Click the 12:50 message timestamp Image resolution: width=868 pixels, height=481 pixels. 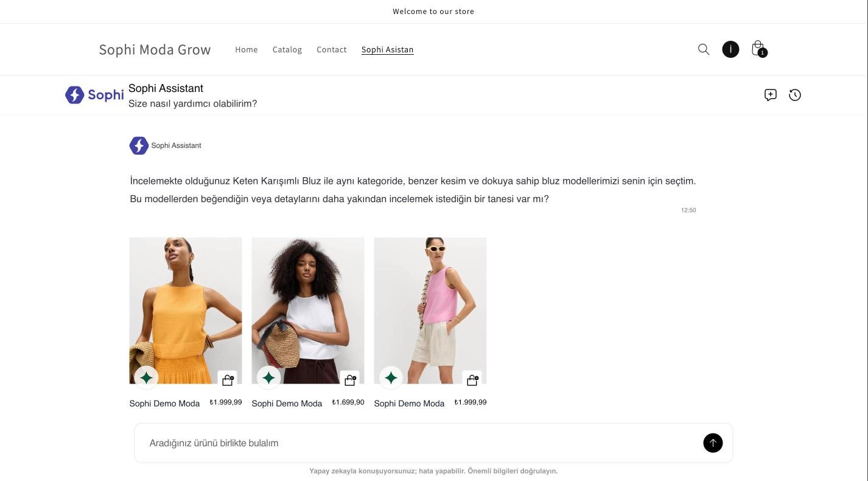tap(688, 210)
